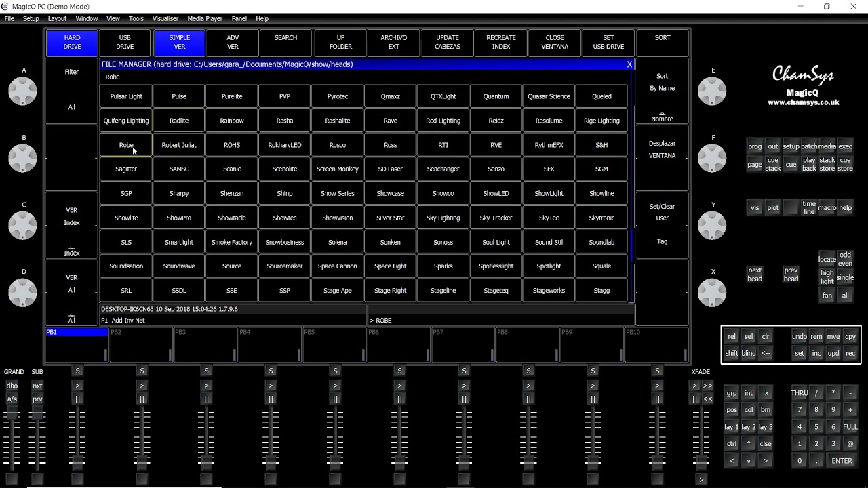Open the Stage Ape folder
The width and height of the screenshot is (868, 488).
pyautogui.click(x=338, y=291)
